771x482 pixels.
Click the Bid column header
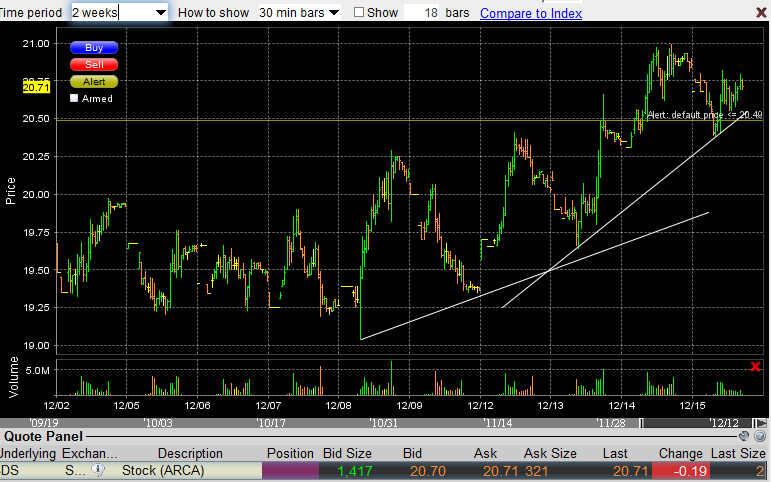click(x=412, y=453)
